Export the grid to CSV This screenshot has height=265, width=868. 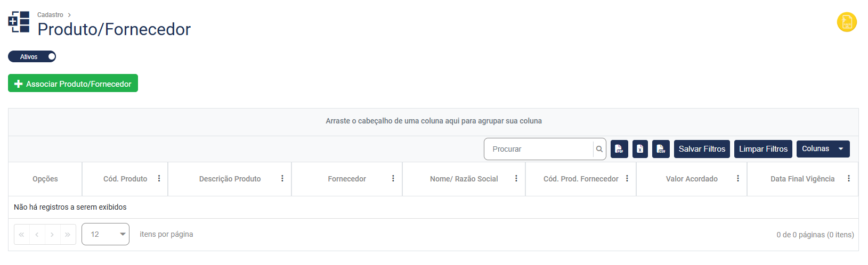661,149
